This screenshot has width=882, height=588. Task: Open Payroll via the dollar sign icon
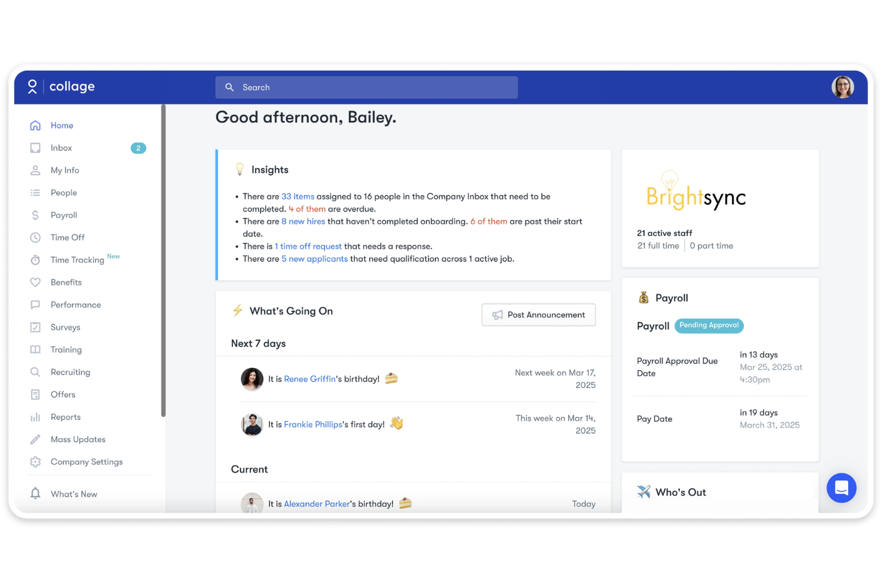[x=35, y=215]
